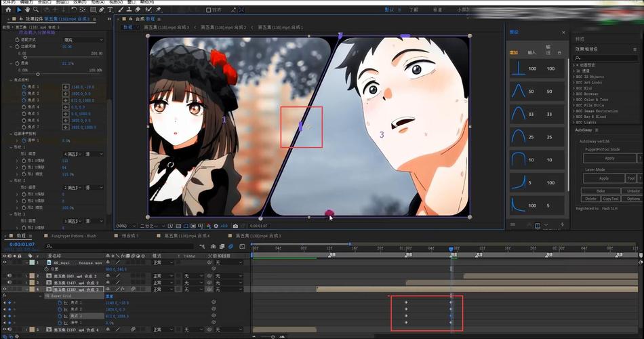Click the Effects & Presets search field
This screenshot has height=339, width=644.
tap(606, 58)
